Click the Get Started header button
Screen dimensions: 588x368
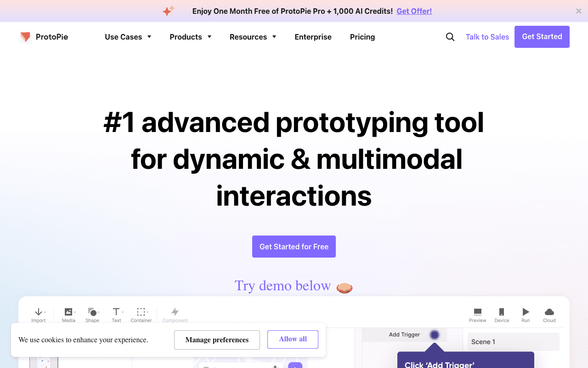click(542, 37)
